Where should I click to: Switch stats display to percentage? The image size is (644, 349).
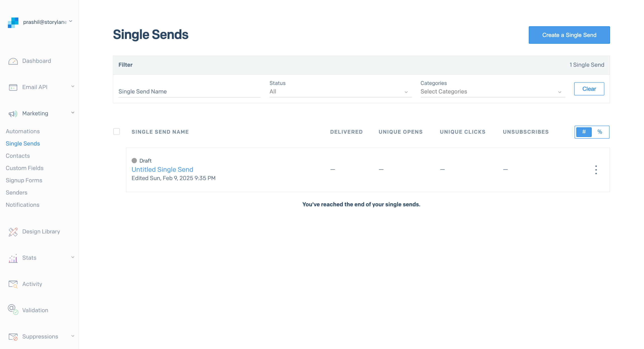pyautogui.click(x=600, y=132)
